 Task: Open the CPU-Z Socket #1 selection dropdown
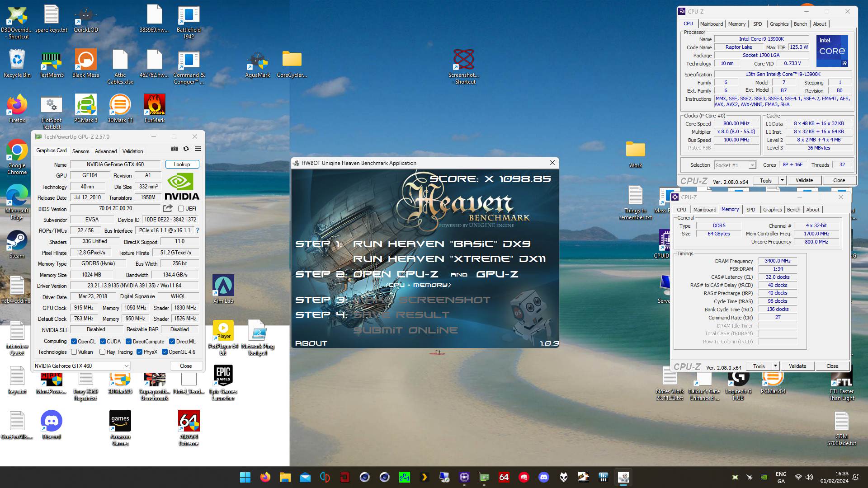tap(735, 165)
